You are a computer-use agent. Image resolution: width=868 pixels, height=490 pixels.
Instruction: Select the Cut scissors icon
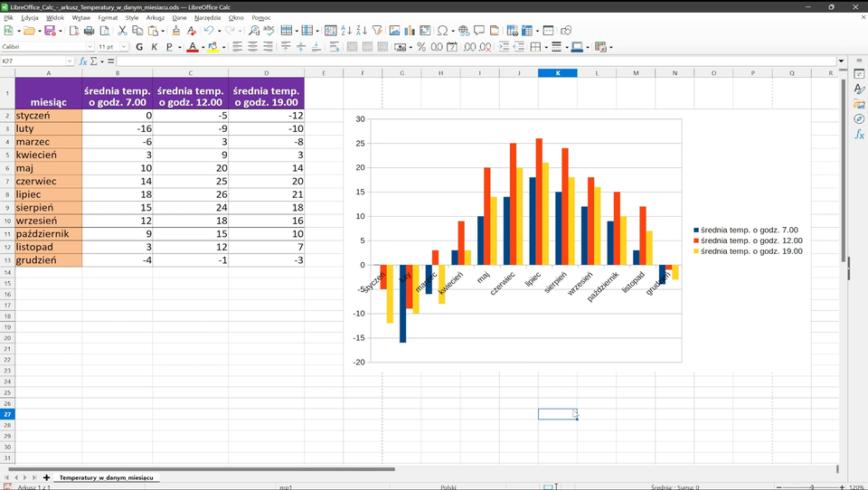123,31
